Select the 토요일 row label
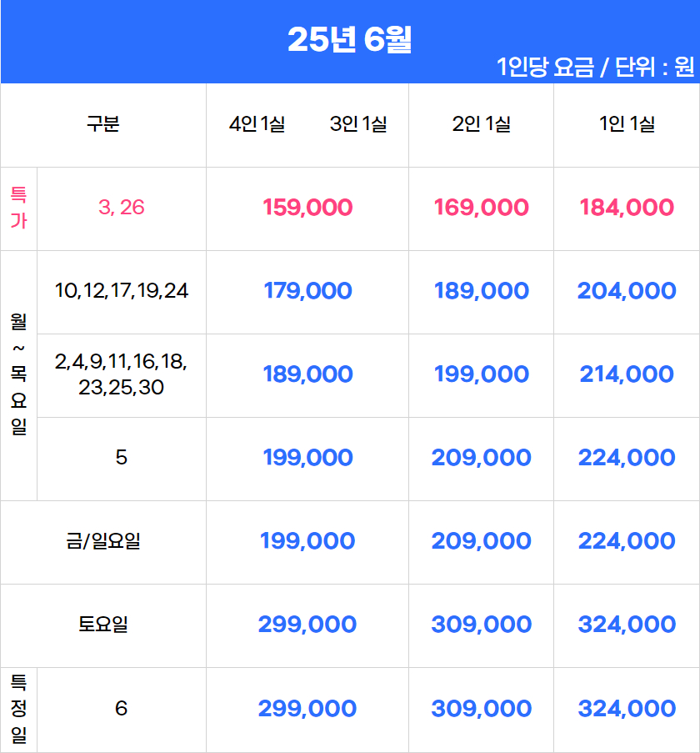Screen dimensions: 700x753 [x=103, y=625]
